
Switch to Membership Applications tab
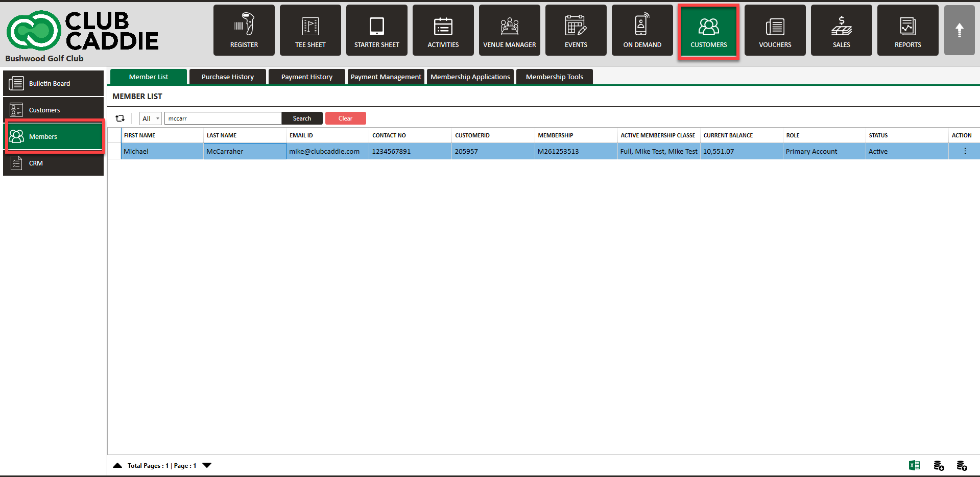[x=470, y=77]
